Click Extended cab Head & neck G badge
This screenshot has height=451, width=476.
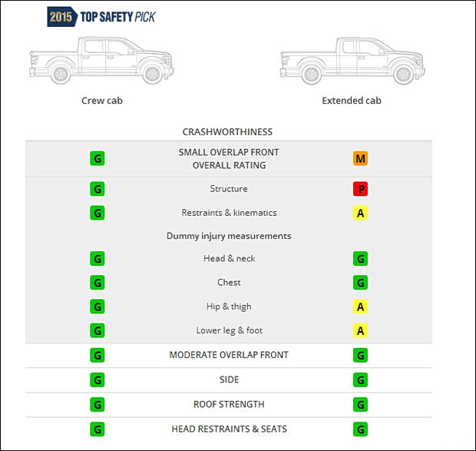[x=360, y=259]
